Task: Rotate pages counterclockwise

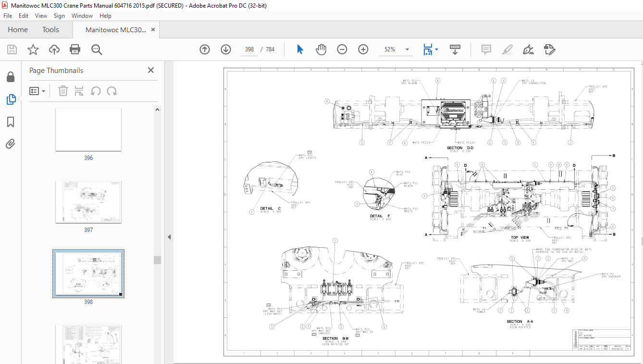Action: tap(96, 91)
